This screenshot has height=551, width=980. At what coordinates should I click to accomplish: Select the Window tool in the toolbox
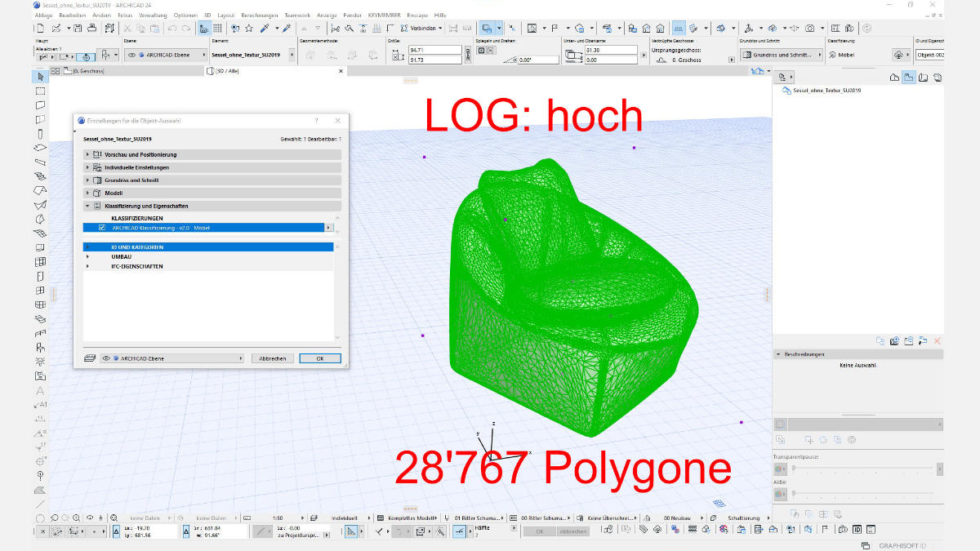point(40,290)
